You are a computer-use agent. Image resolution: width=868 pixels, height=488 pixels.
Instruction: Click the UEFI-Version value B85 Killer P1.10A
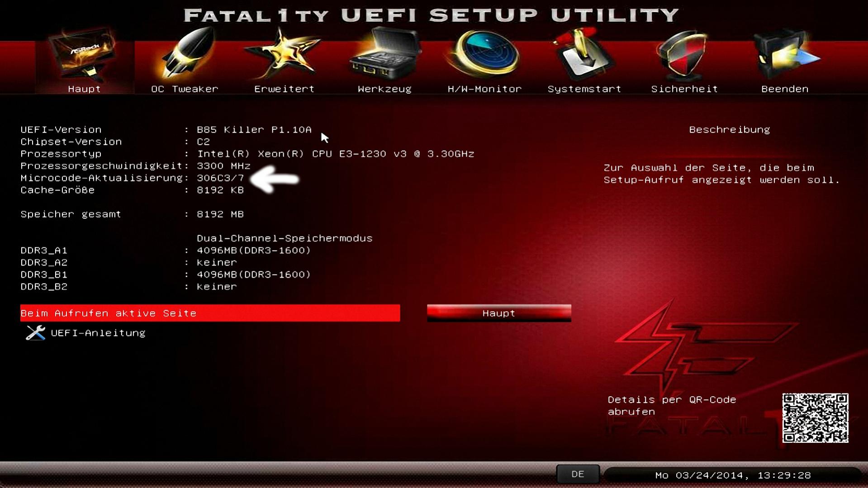click(254, 130)
